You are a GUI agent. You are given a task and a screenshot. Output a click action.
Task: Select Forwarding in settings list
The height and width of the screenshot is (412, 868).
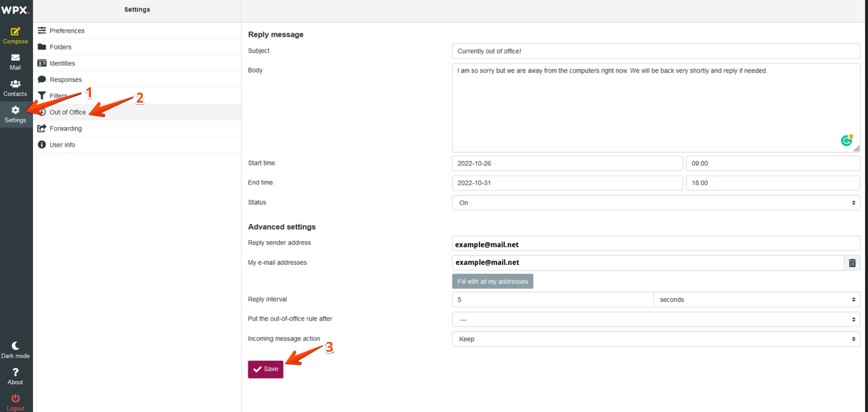(65, 128)
